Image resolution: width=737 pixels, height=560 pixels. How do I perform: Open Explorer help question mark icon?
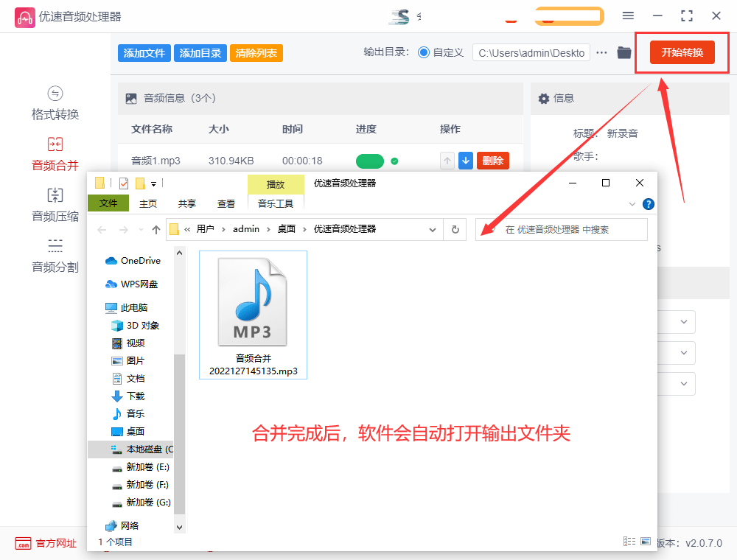(648, 204)
